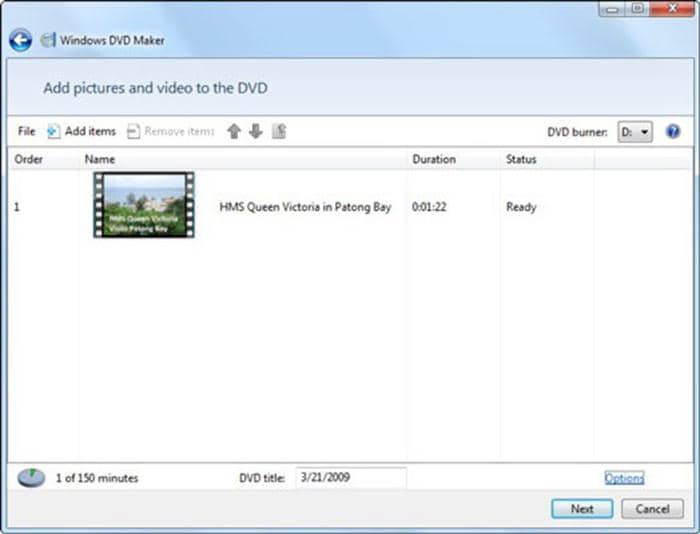700x534 pixels.
Task: Click the Remove items icon
Action: click(x=133, y=132)
